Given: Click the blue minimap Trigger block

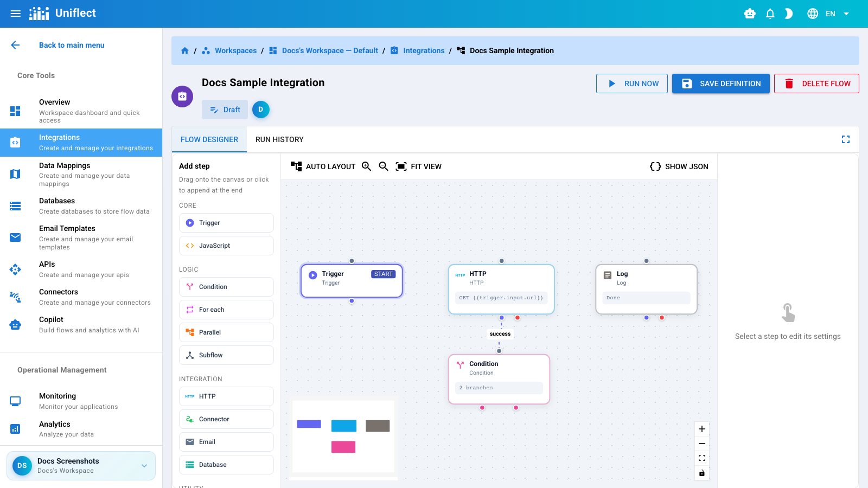Looking at the screenshot, I should 309,424.
